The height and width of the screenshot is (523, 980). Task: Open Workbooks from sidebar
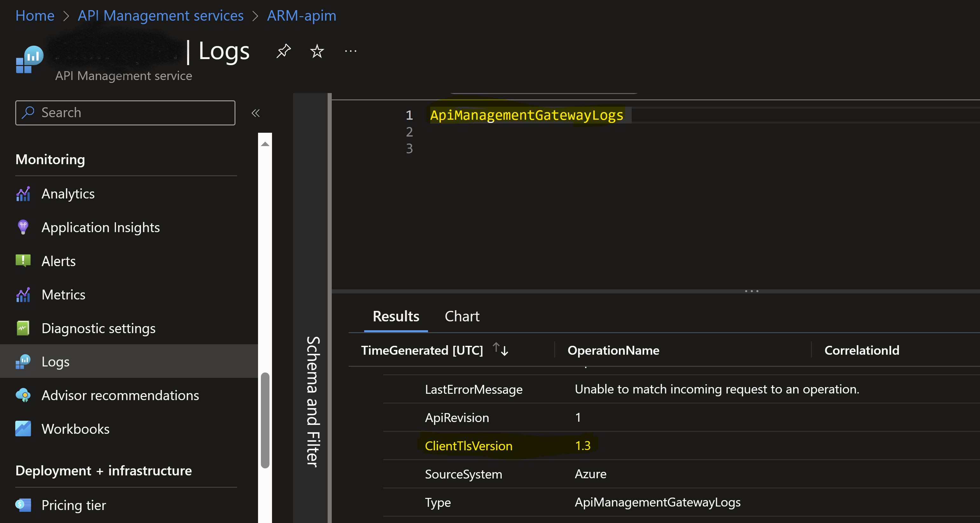tap(75, 429)
